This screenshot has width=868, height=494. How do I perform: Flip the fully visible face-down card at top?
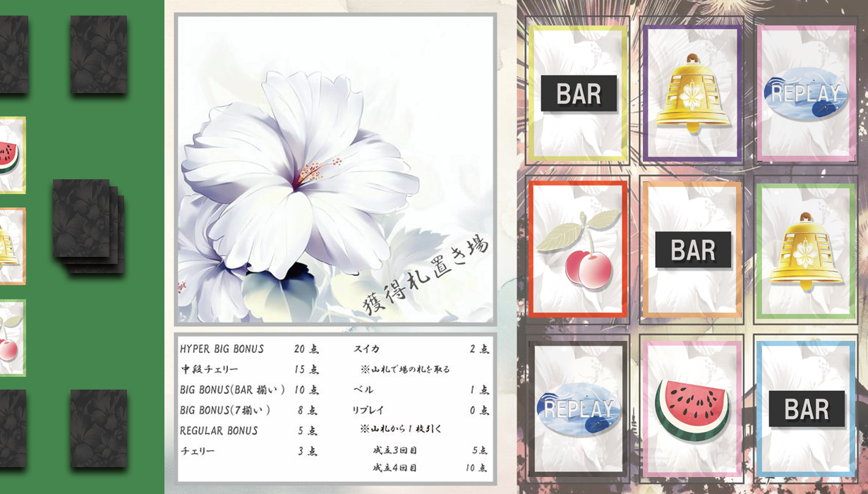[x=98, y=54]
